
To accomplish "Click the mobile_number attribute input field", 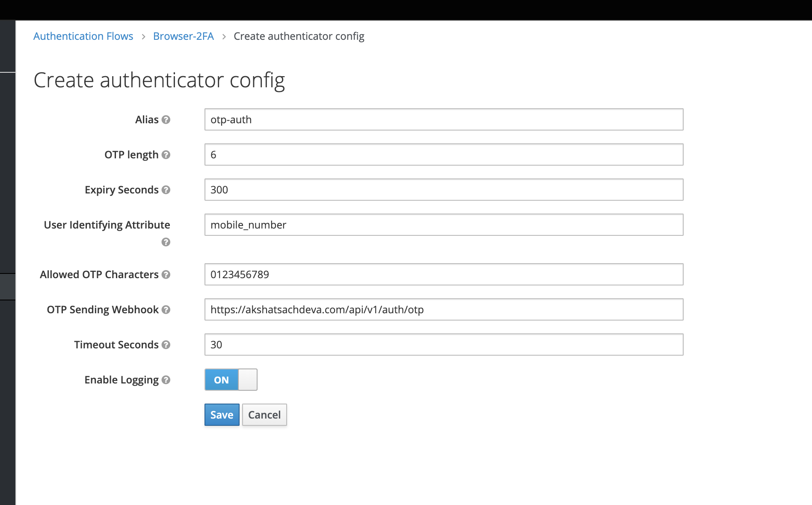I will [x=444, y=225].
